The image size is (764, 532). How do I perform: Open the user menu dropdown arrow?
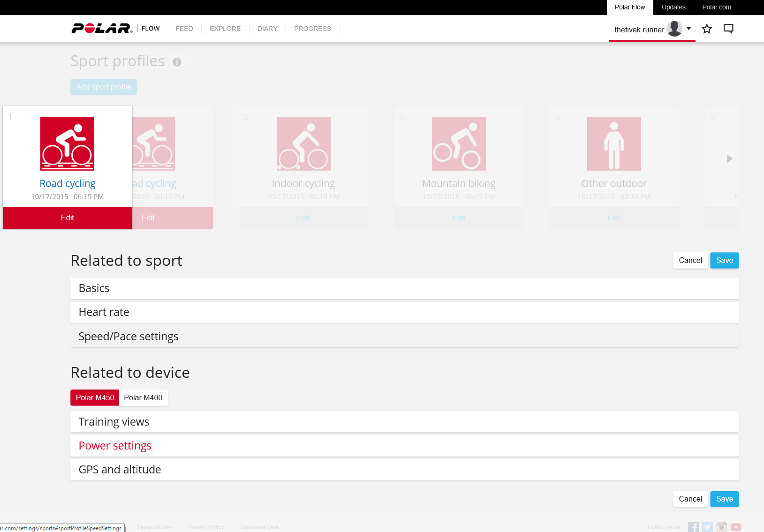pyautogui.click(x=688, y=29)
